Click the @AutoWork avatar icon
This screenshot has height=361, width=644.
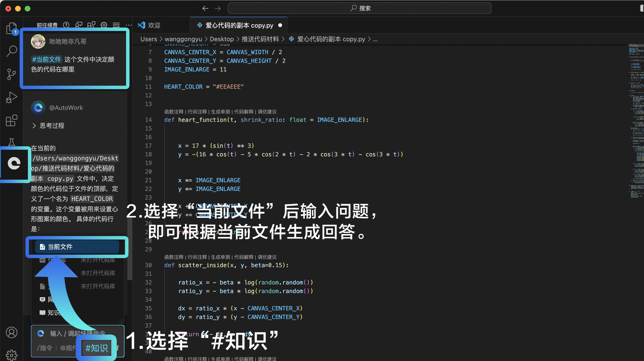pos(38,108)
